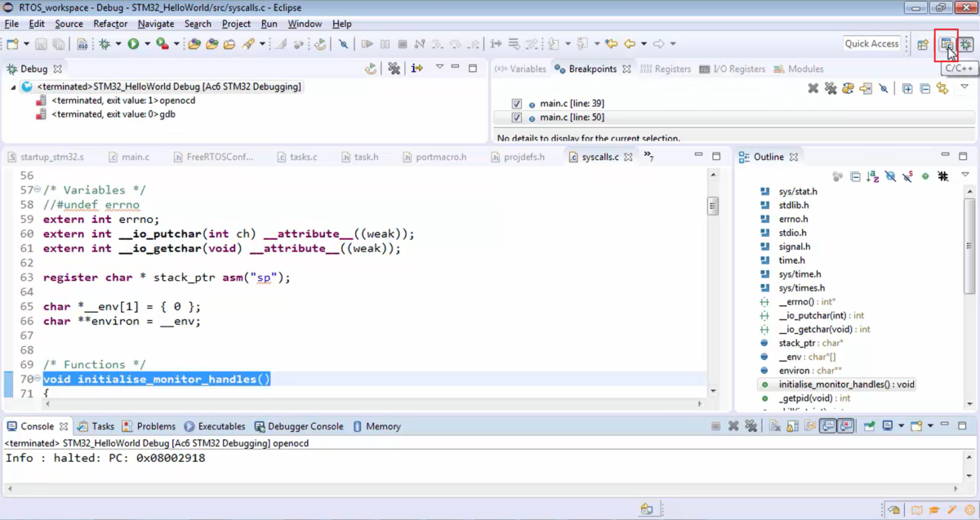
Task: Click the Debug perspective icon
Action: pyautogui.click(x=966, y=45)
